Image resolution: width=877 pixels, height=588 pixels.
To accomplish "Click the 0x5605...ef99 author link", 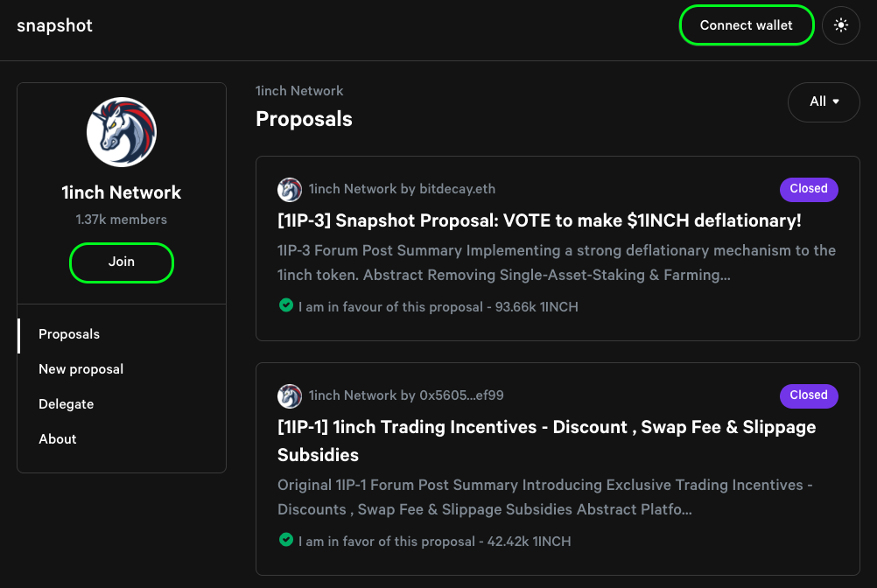I will pyautogui.click(x=461, y=395).
